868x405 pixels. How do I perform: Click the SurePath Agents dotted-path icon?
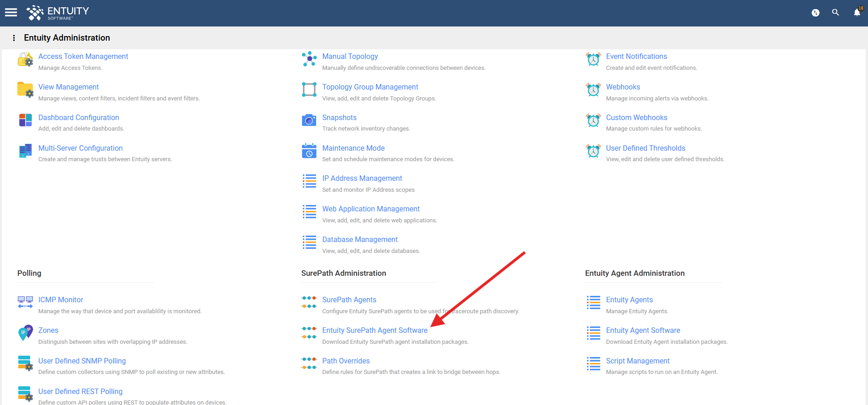309,302
